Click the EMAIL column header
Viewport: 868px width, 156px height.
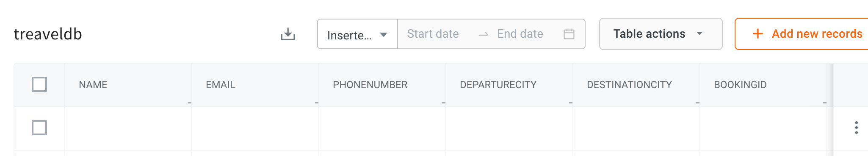point(221,85)
